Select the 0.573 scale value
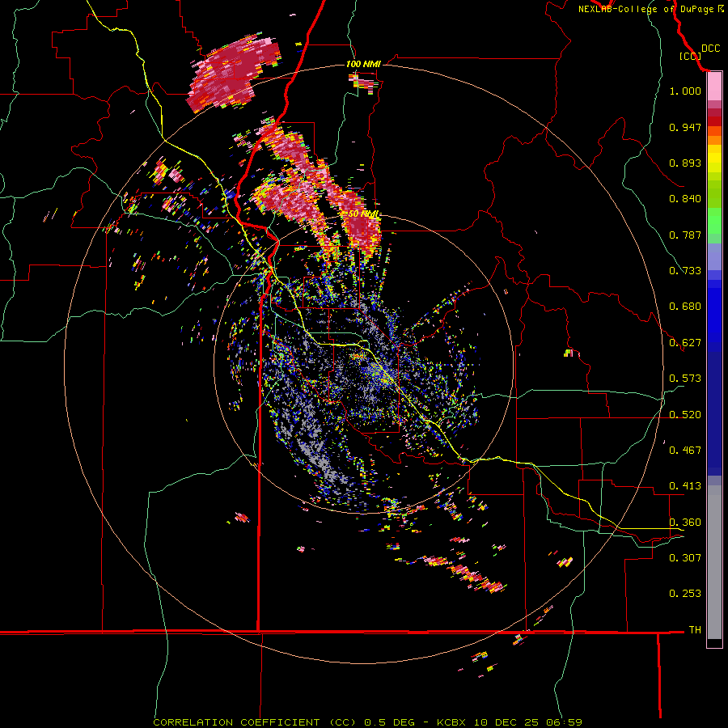Image resolution: width=728 pixels, height=728 pixels. click(x=685, y=379)
